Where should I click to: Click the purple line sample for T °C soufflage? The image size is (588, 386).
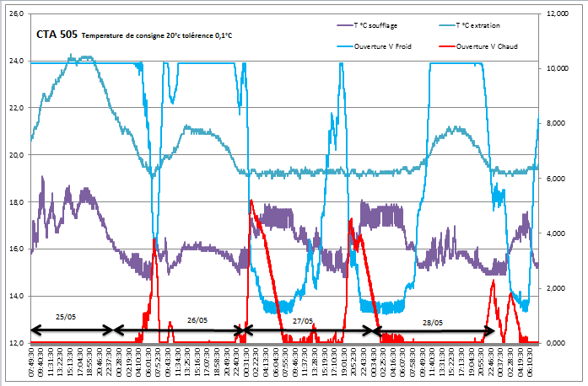[x=345, y=25]
